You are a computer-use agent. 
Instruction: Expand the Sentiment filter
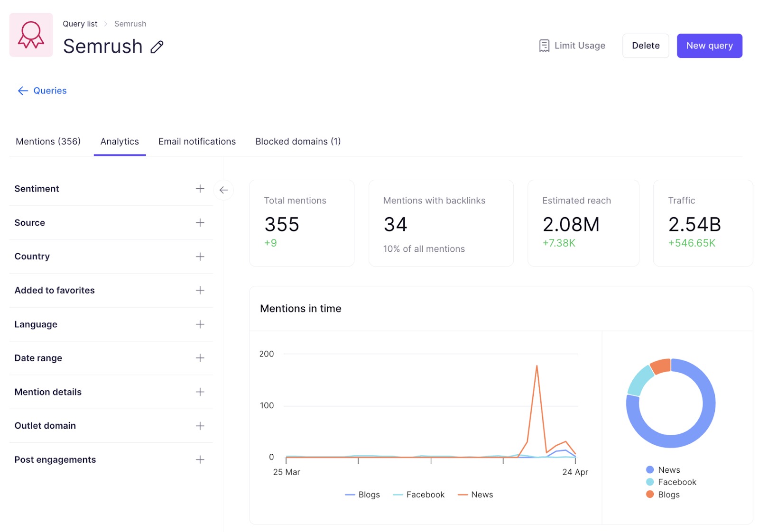pos(200,189)
